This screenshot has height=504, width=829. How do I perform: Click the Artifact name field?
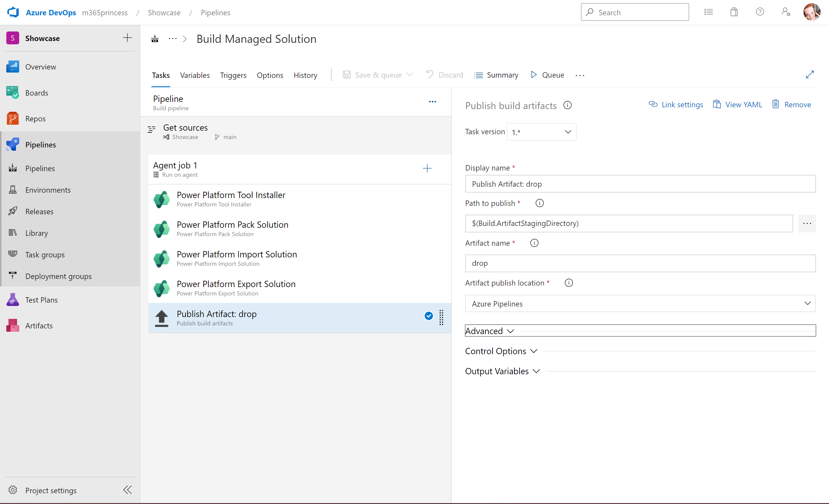[640, 263]
